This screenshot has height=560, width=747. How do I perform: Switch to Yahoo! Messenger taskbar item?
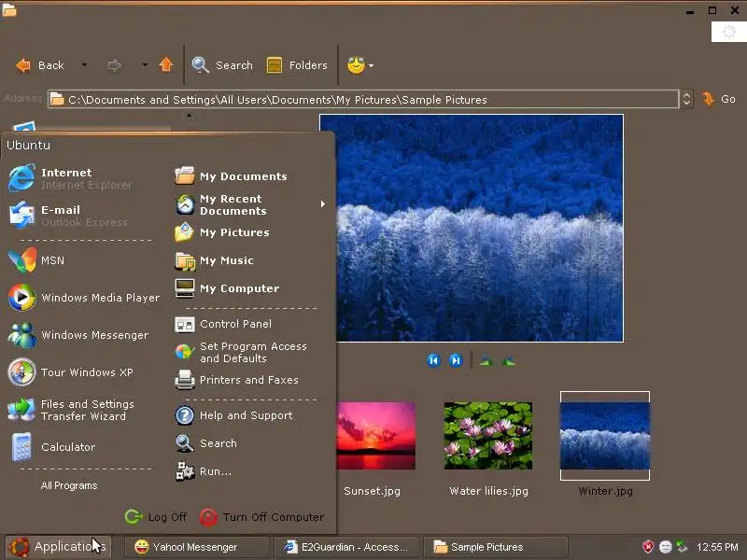click(196, 547)
